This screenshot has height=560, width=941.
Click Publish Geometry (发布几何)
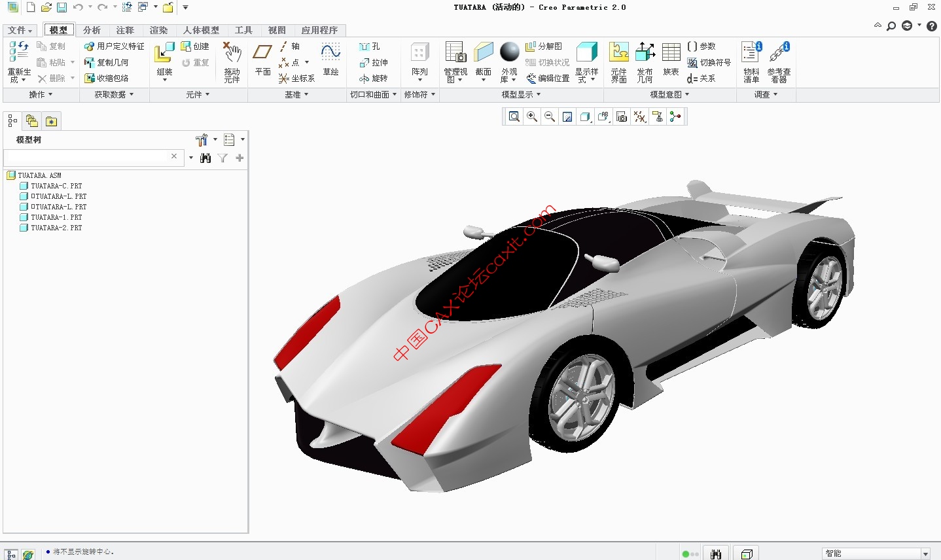tap(645, 61)
